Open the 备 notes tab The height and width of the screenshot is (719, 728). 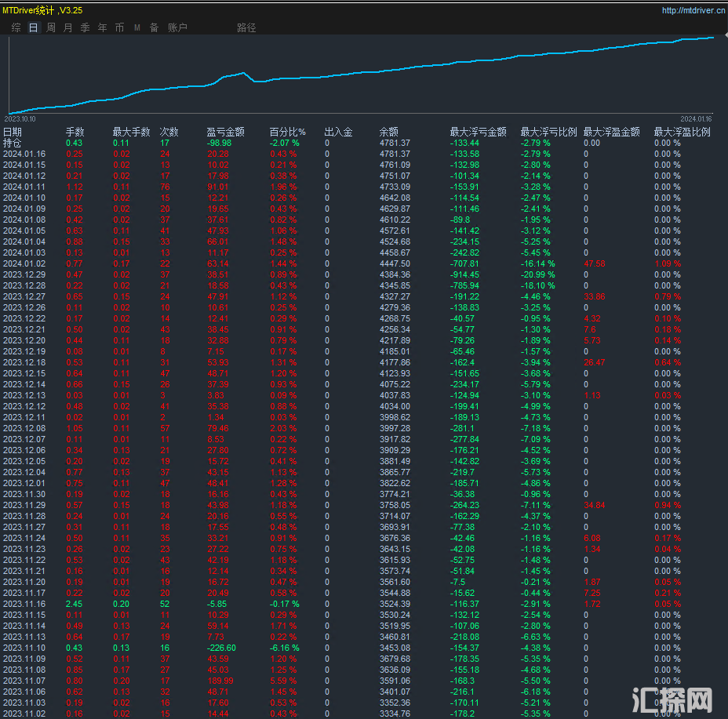point(154,27)
